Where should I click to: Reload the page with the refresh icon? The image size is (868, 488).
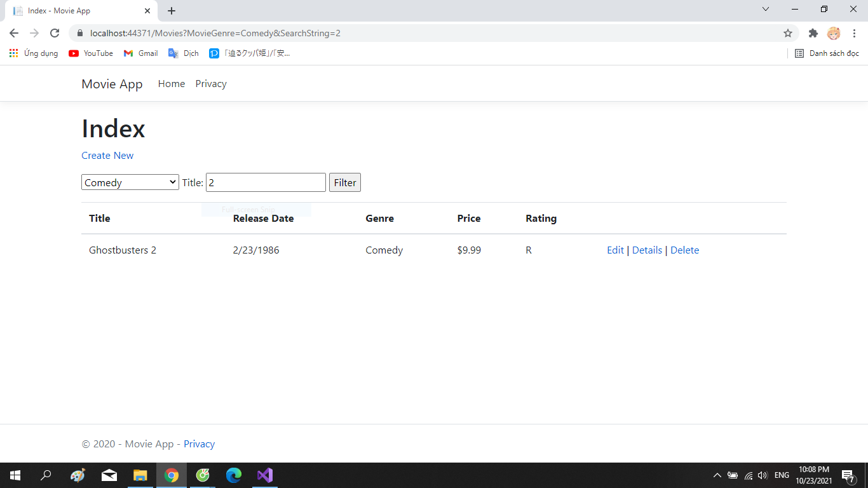56,33
